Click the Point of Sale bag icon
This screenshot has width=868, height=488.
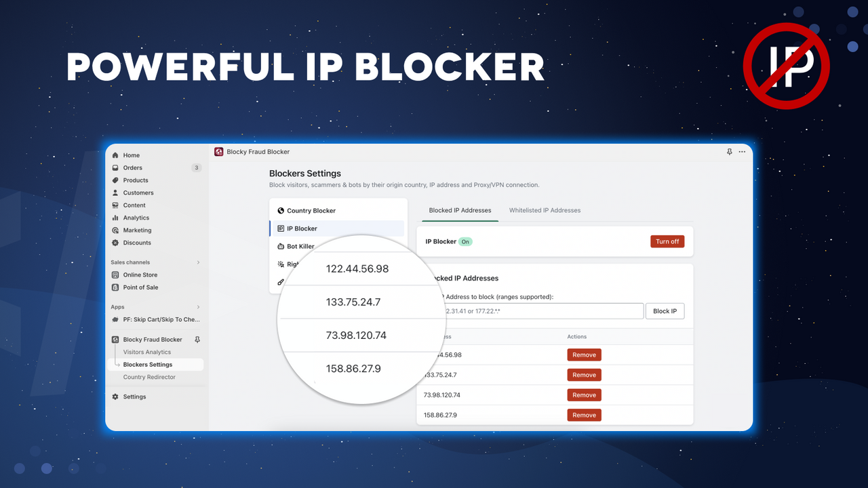click(115, 287)
